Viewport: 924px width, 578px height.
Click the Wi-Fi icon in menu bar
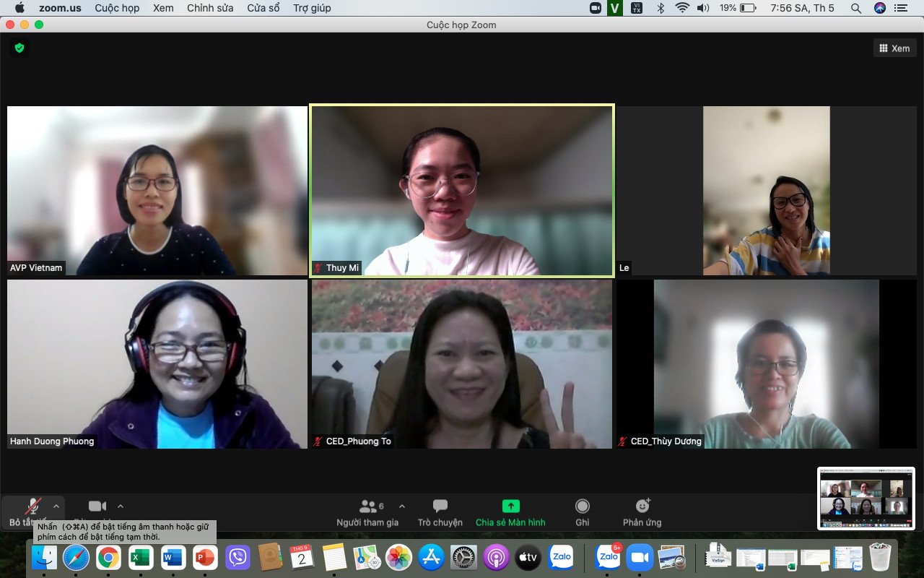pos(682,8)
